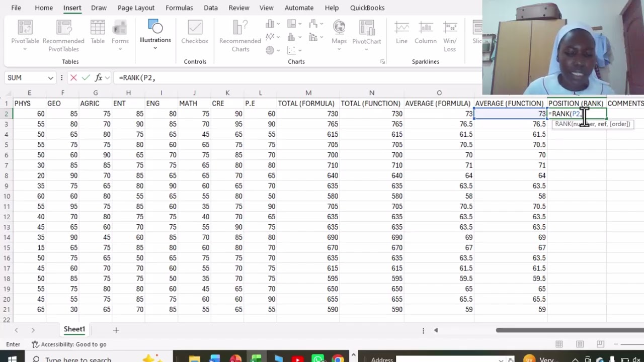Insert a Table from the ribbon
Viewport: 644px width, 362px height.
pos(98,33)
